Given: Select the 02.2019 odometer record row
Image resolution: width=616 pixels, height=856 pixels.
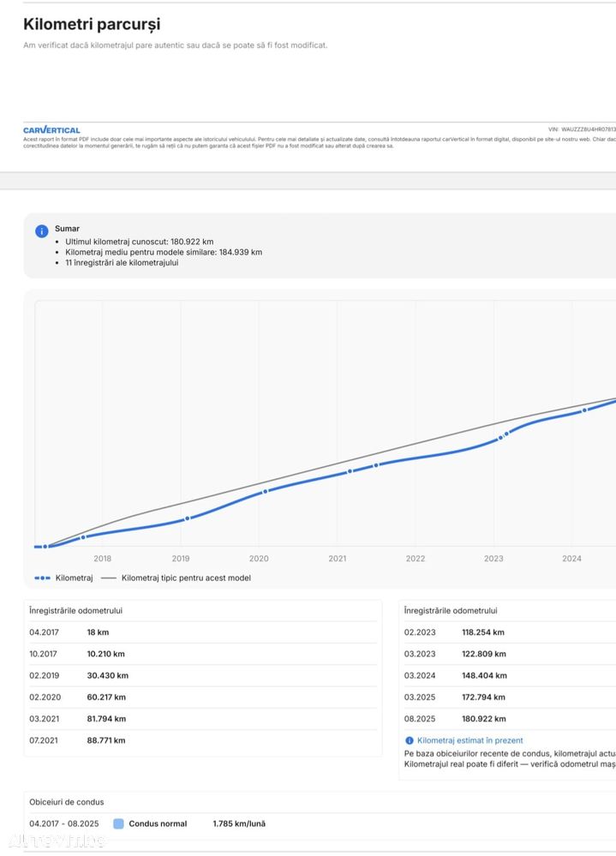Looking at the screenshot, I should point(202,675).
